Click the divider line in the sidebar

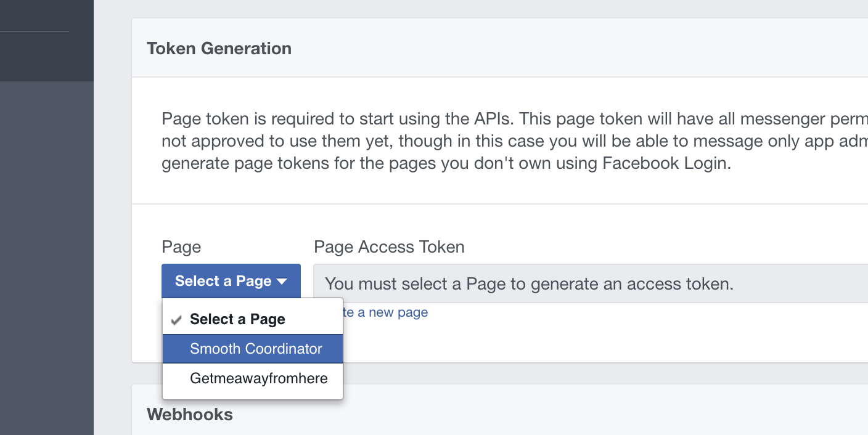pos(35,31)
